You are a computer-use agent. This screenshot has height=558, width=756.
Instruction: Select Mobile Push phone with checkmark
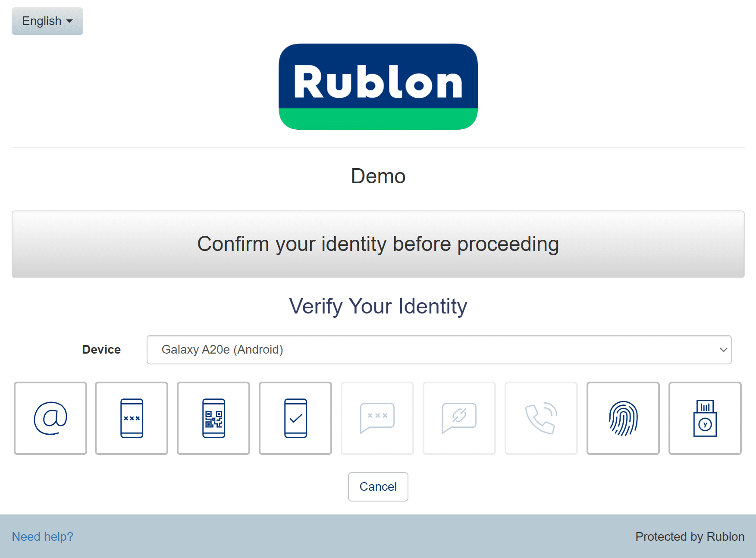point(295,418)
